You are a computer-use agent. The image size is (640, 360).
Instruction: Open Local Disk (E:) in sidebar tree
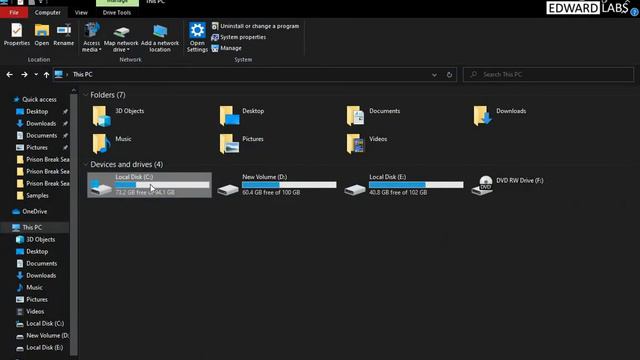point(44,348)
